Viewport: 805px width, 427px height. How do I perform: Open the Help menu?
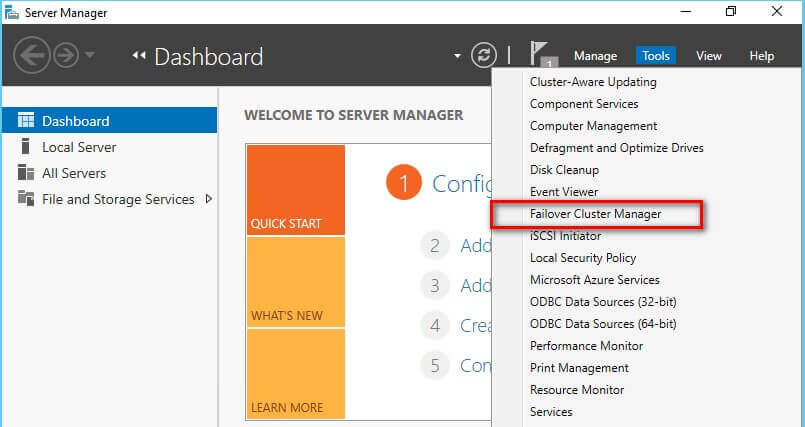pos(762,56)
